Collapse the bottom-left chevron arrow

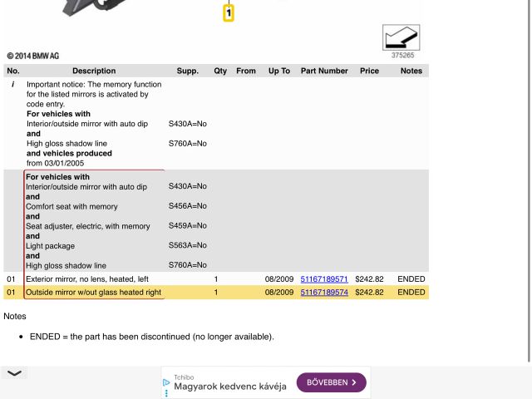click(15, 373)
